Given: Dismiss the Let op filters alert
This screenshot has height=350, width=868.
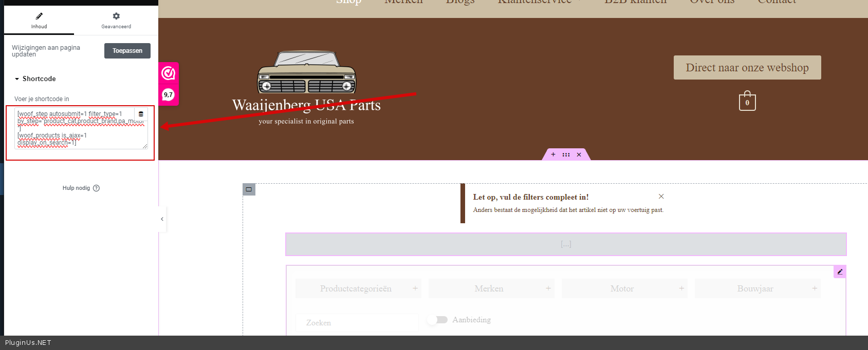Looking at the screenshot, I should coord(661,197).
